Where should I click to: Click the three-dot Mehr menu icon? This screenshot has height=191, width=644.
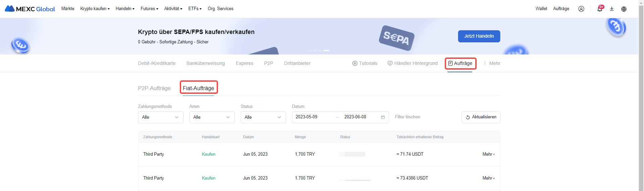pos(485,63)
